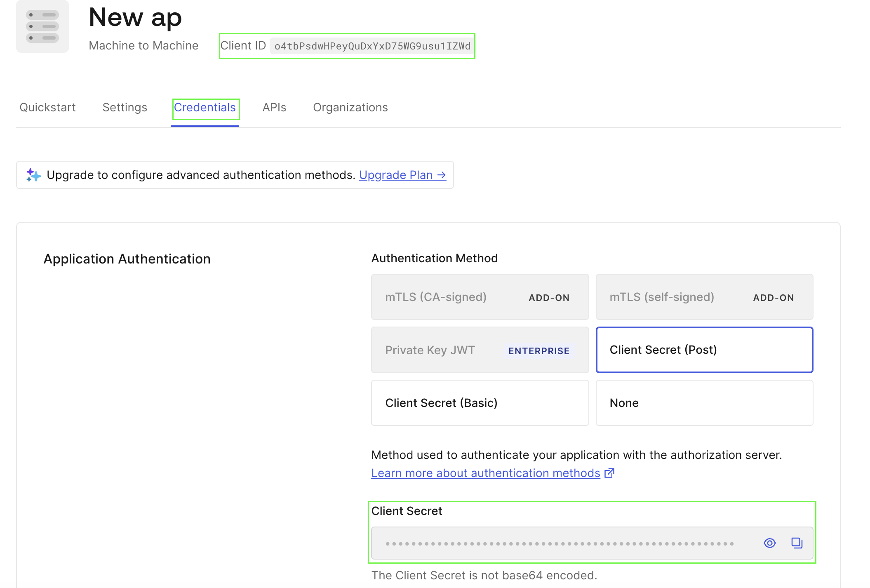
Task: Open the APIs tab
Action: click(x=274, y=108)
